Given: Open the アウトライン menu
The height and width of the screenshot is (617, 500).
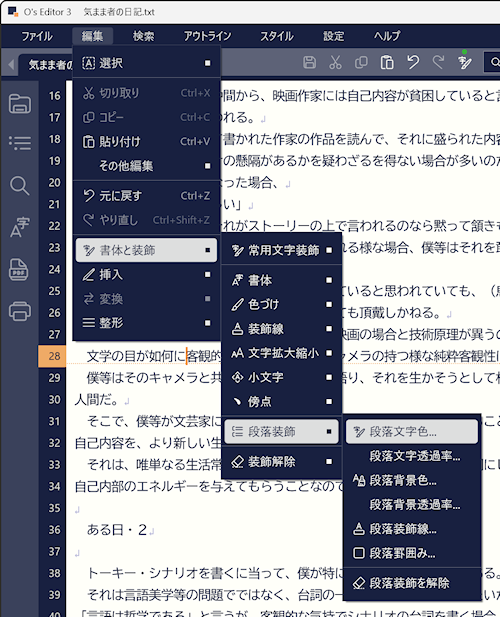Looking at the screenshot, I should pos(208,36).
